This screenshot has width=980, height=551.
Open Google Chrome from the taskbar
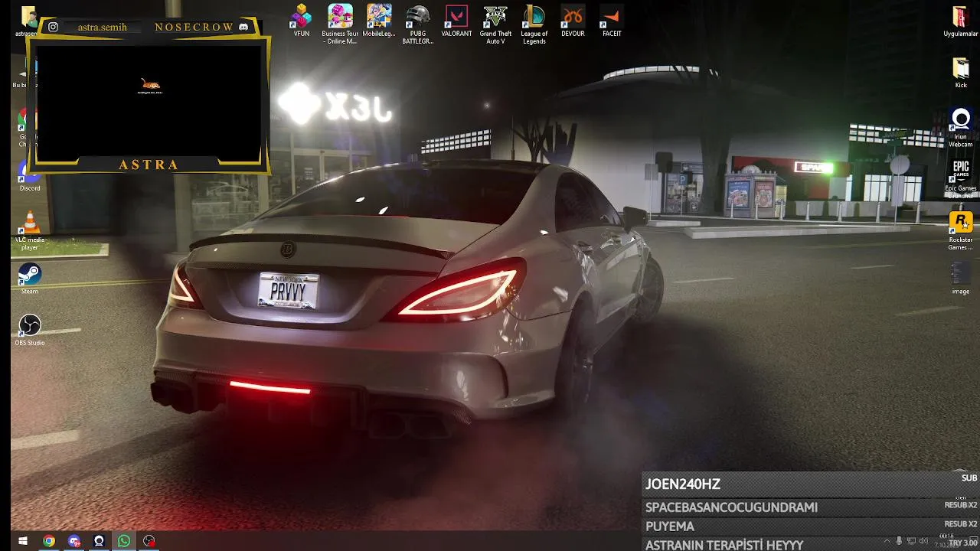tap(49, 541)
